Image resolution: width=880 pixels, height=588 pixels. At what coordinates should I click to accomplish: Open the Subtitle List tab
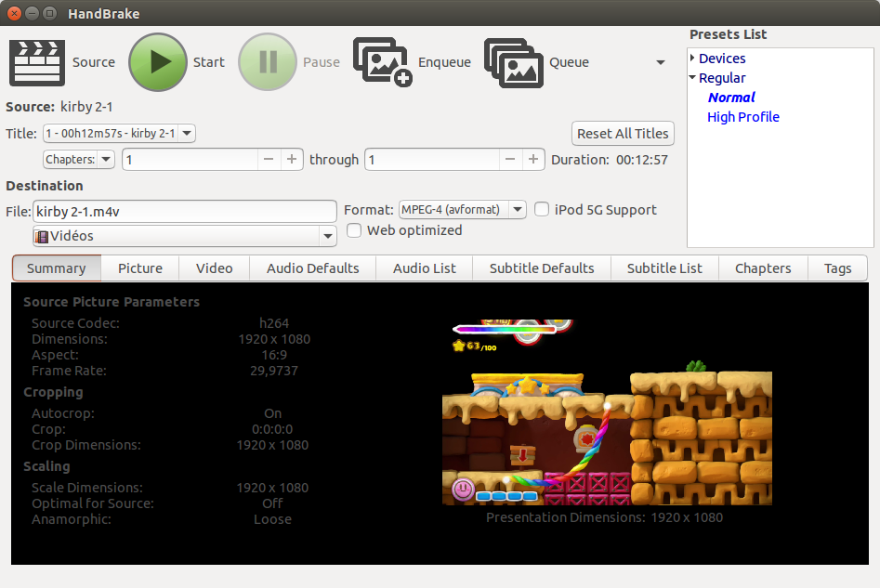click(664, 268)
